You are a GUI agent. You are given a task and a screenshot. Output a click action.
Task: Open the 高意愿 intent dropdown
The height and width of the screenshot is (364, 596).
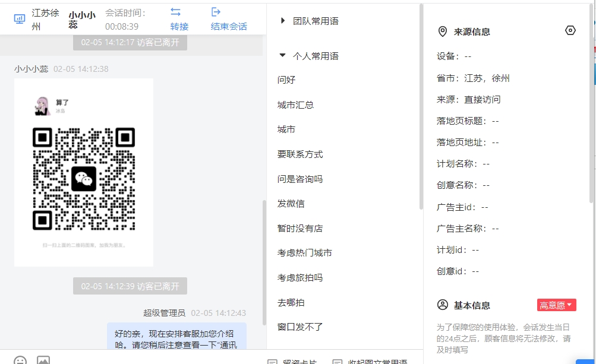pyautogui.click(x=556, y=305)
